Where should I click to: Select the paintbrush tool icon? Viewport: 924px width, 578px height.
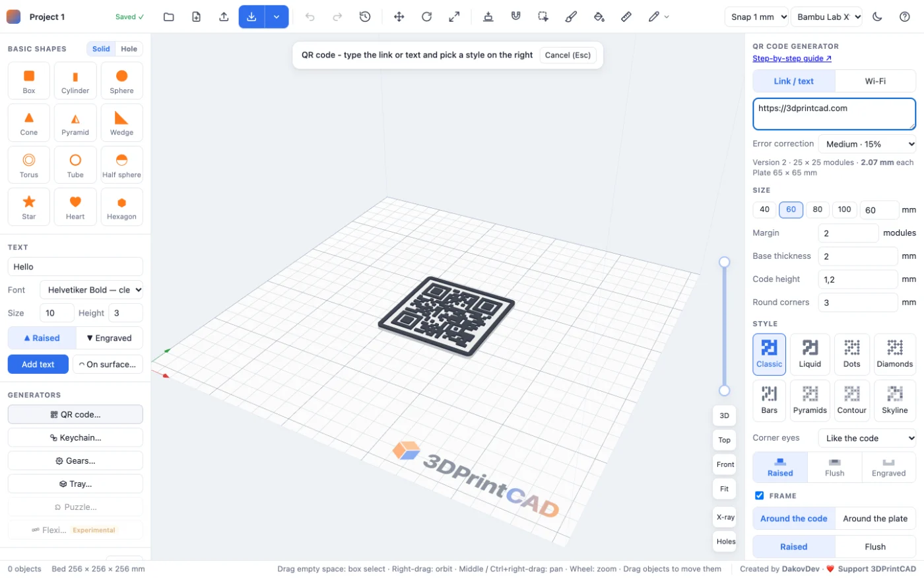[x=572, y=17]
